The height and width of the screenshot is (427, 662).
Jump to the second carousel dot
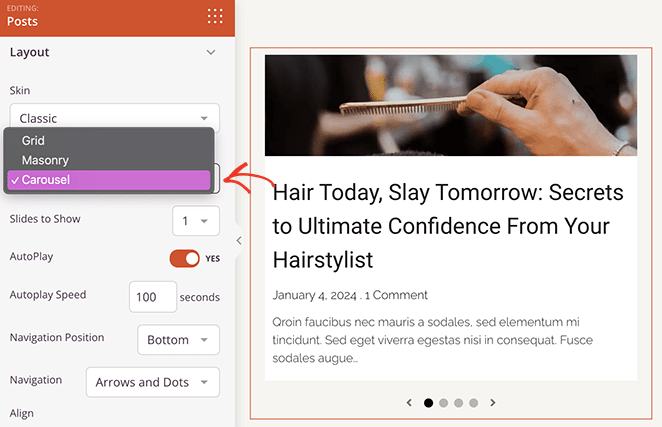(444, 403)
